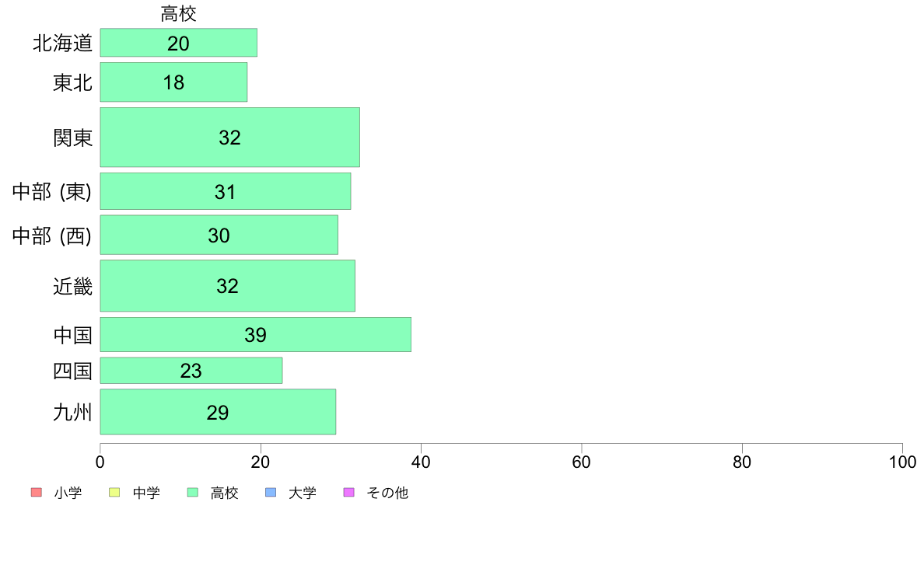Click the magenta その他 legend swatch
This screenshot has height=572, width=924.
tap(349, 493)
